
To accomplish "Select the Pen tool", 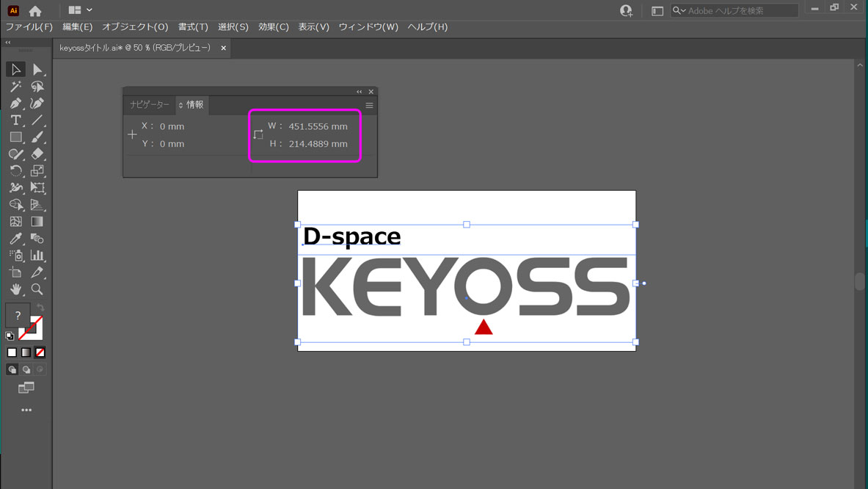I will pyautogui.click(x=15, y=104).
